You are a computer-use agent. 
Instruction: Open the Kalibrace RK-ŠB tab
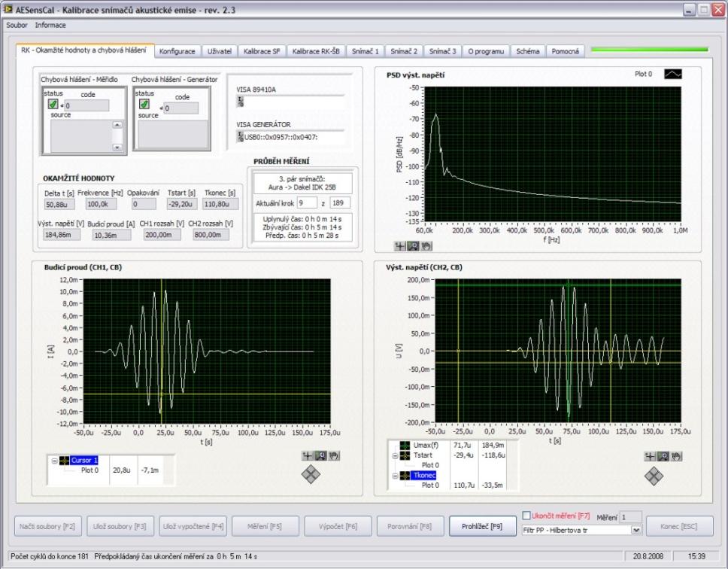316,51
